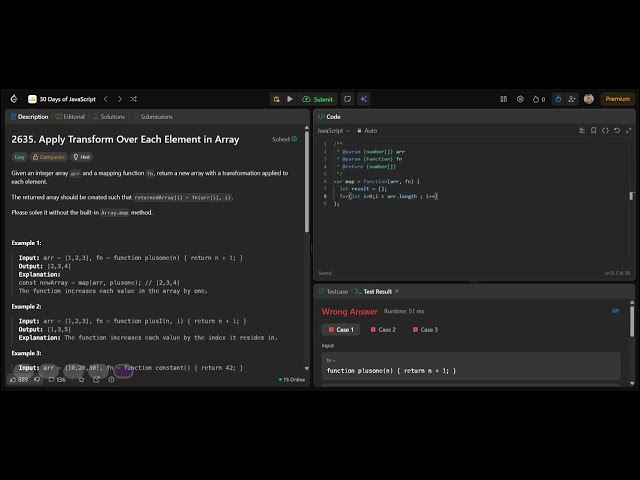Star the problem as favorite
640x480 pixels.
(x=81, y=380)
